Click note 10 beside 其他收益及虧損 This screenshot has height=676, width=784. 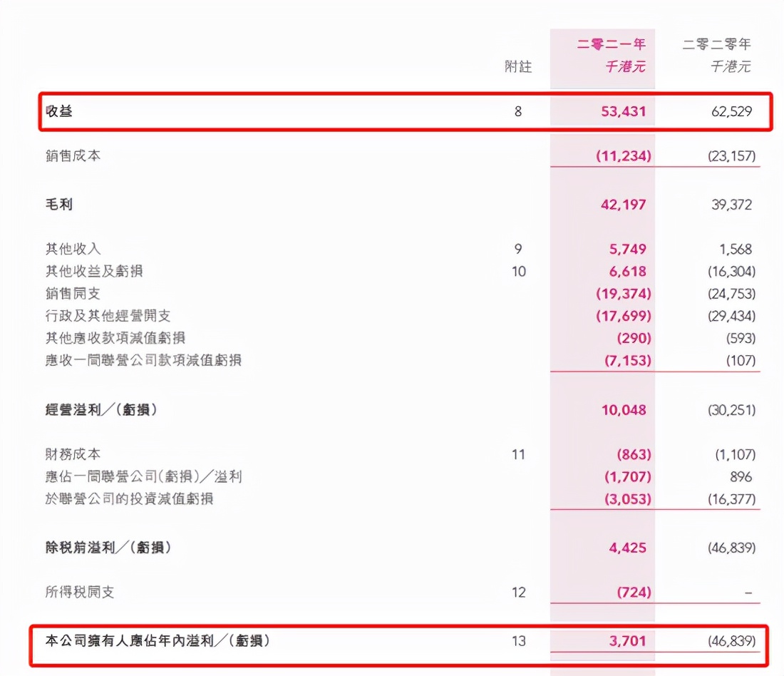[519, 272]
